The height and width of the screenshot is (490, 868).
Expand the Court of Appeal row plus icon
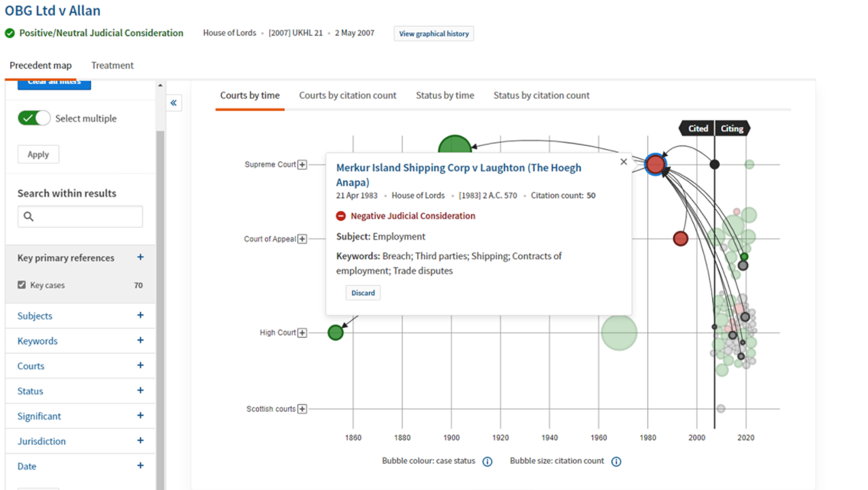pos(302,239)
